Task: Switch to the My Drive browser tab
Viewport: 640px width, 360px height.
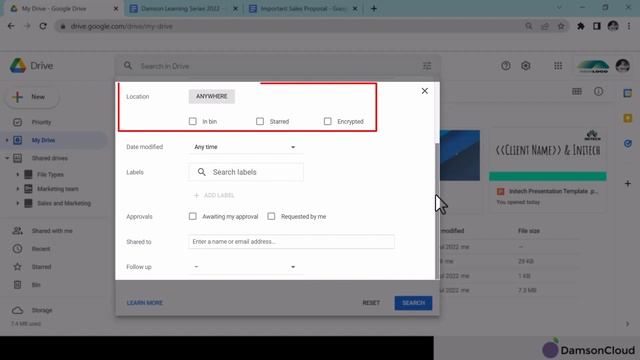Action: tap(62, 9)
